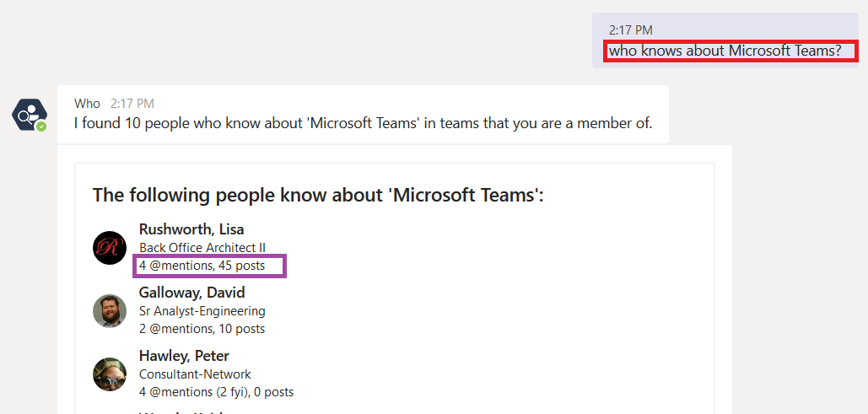Screen dimensions: 868x414
Task: Click the card heading about 'Microsoft Teams'
Action: [x=318, y=195]
